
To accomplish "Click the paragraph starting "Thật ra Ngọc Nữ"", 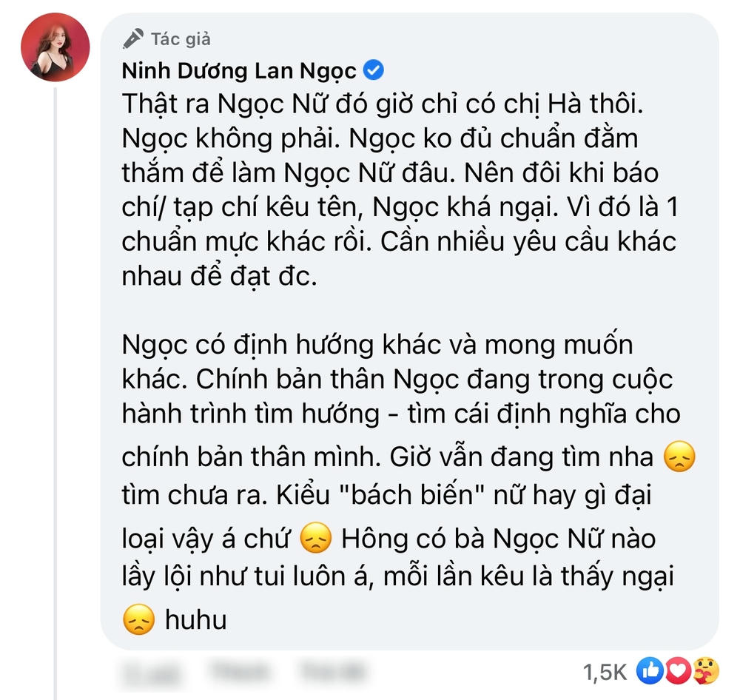I will [x=400, y=189].
